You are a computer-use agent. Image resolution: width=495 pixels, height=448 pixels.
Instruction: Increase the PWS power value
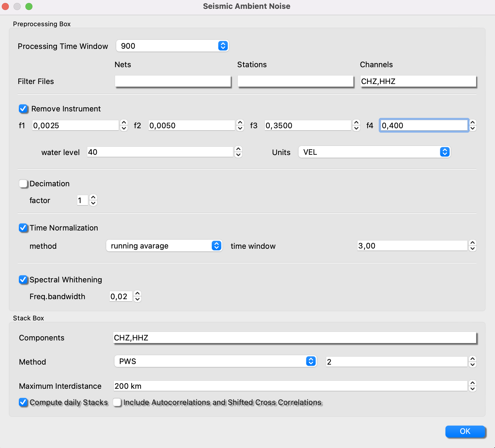(473, 359)
